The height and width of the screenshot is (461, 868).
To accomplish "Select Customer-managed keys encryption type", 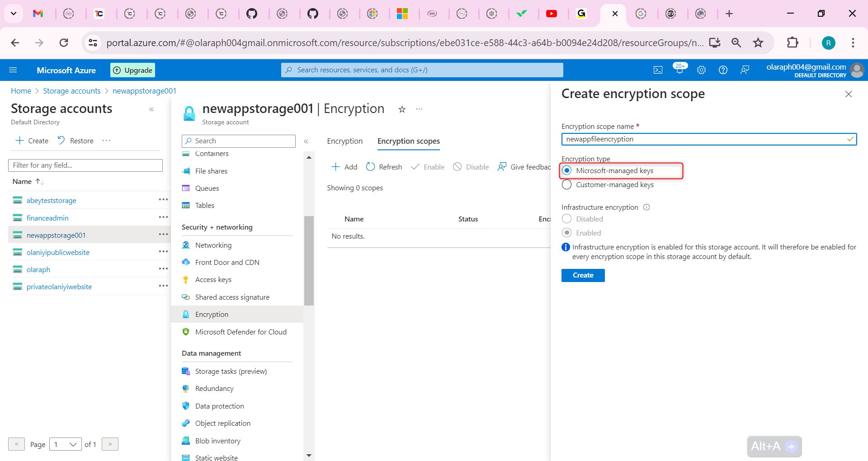I will pos(567,184).
